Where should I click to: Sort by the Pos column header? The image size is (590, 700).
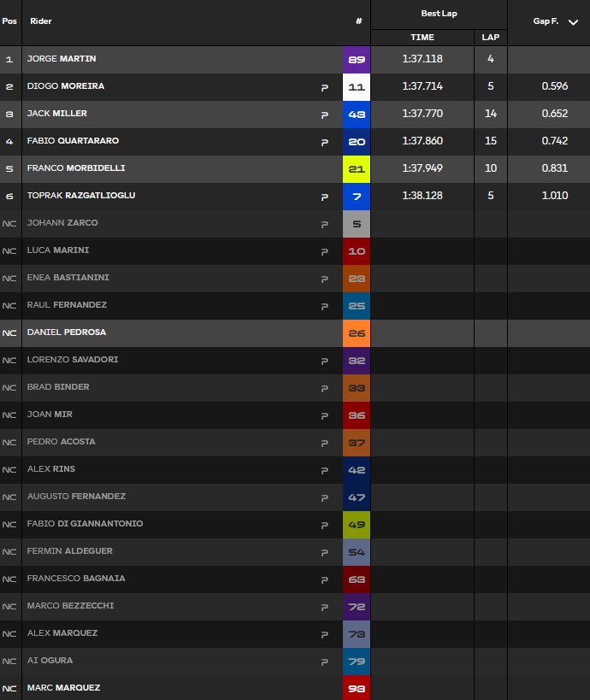point(9,21)
